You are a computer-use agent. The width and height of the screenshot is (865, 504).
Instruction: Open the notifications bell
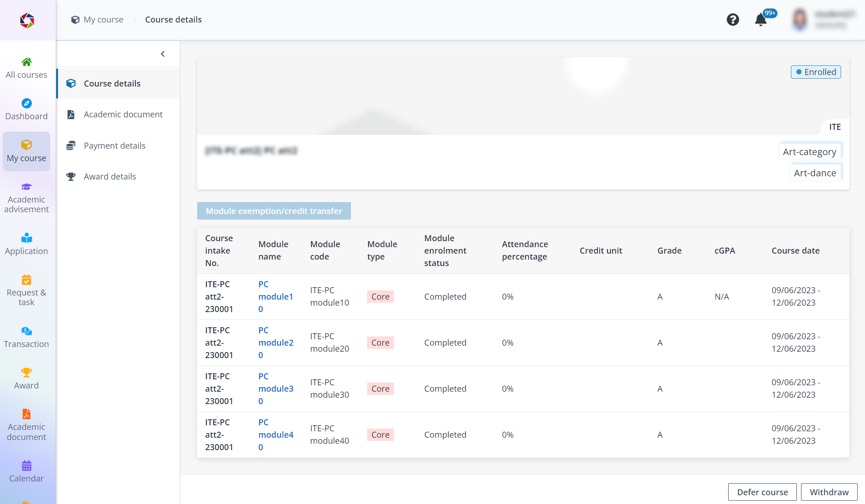(x=761, y=20)
